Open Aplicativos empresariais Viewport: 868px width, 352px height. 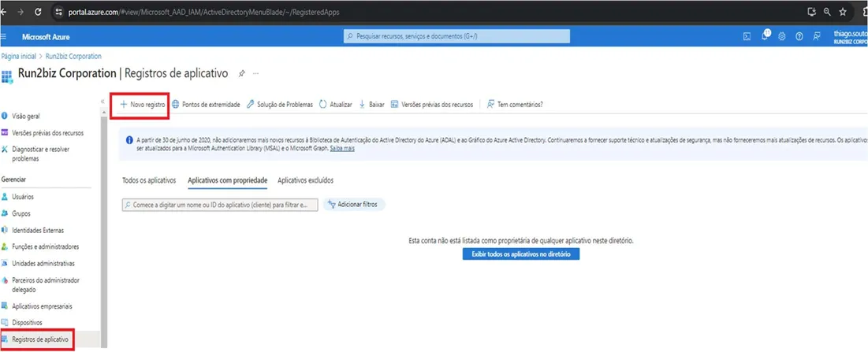(x=42, y=306)
